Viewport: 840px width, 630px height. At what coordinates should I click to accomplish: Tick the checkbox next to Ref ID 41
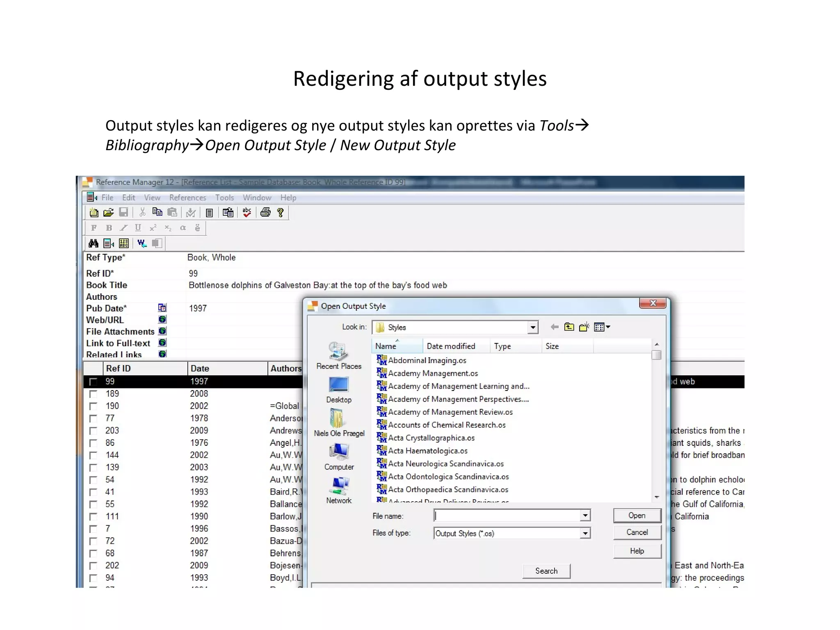(x=94, y=492)
